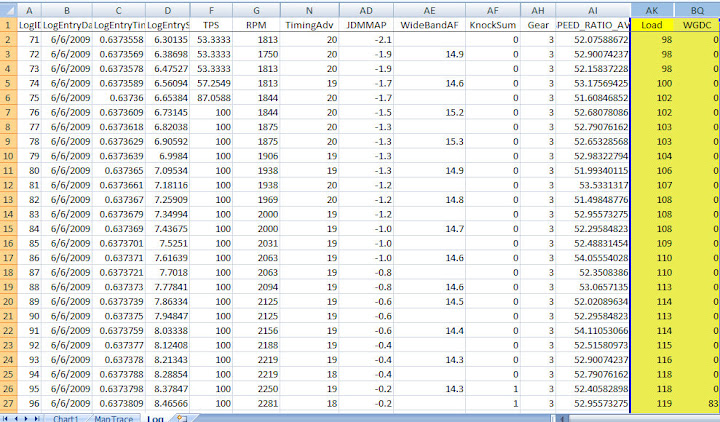Select cell with value 53.5331317

tap(593, 185)
